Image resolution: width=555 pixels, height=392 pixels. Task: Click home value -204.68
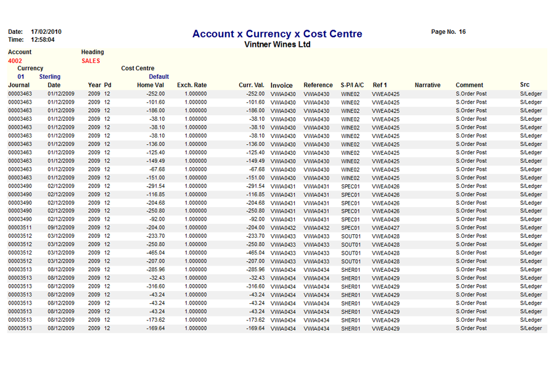click(155, 203)
